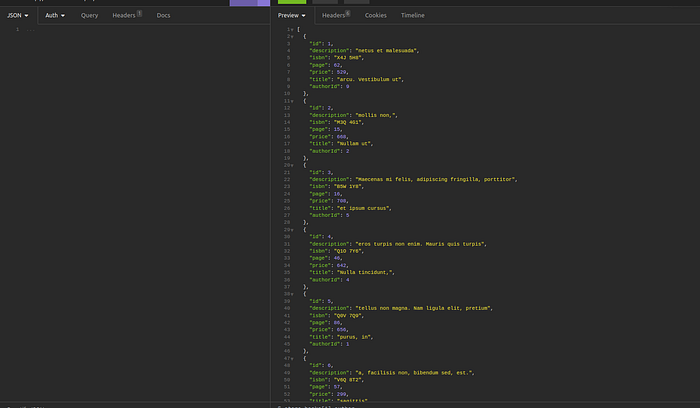Click the price value 642
The width and height of the screenshot is (700, 408).
click(342, 266)
